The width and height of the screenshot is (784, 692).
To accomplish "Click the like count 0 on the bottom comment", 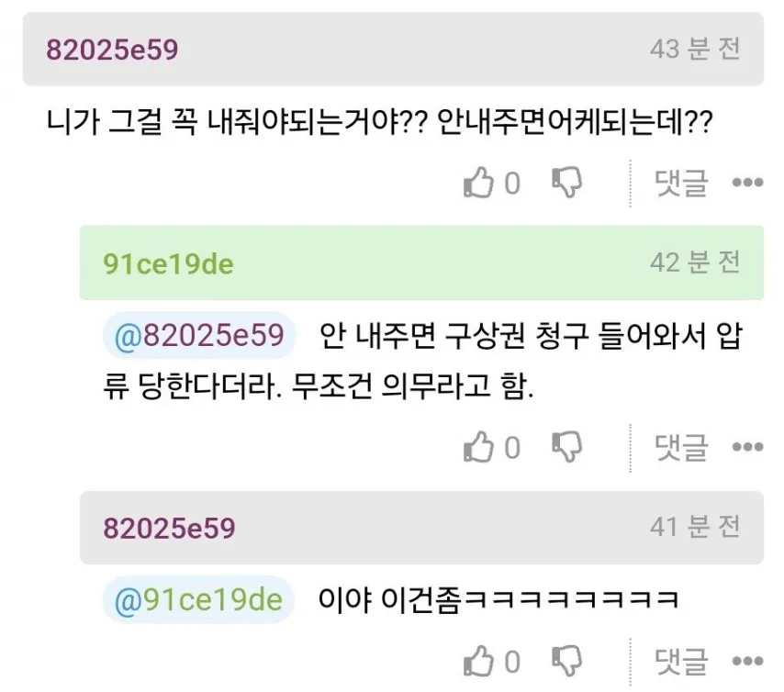I will click(x=512, y=661).
